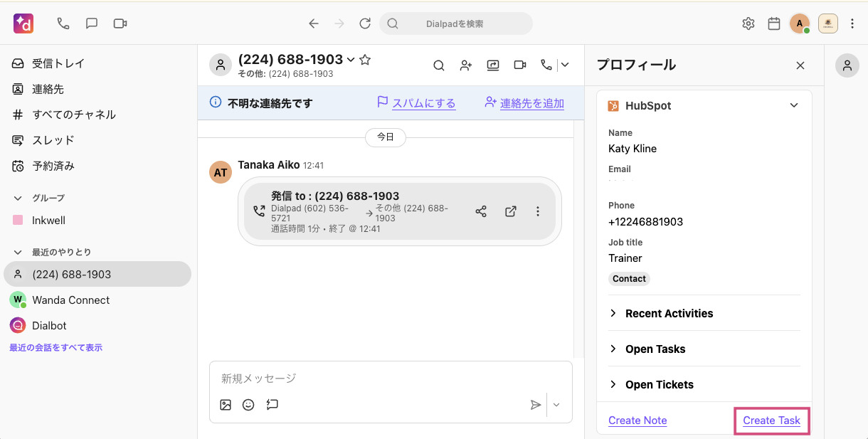Insert emoji in new message box
This screenshot has height=439, width=868.
click(x=248, y=405)
